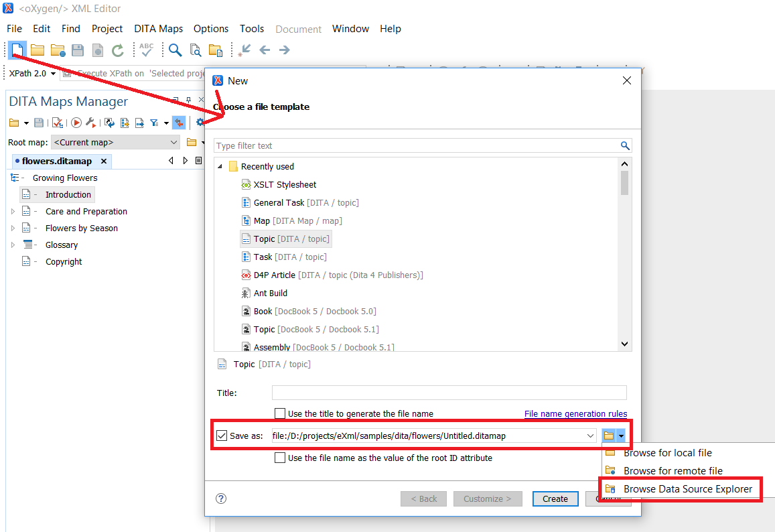Open the File name generation rules link
775x532 pixels.
coord(576,414)
